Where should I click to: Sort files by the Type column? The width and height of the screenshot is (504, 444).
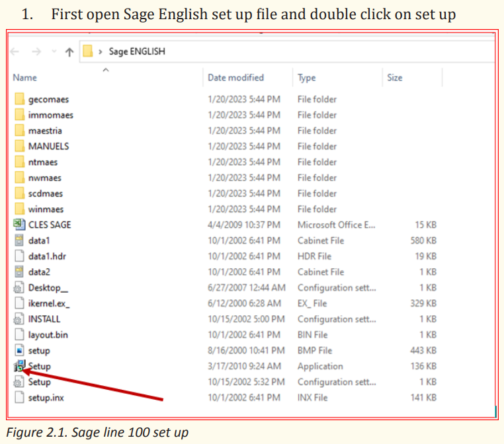click(x=306, y=78)
